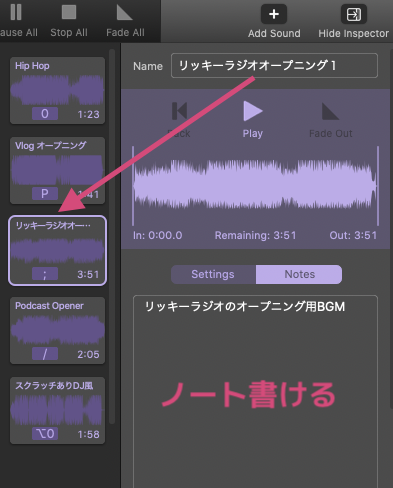Click the Add Sound plus icon

click(x=274, y=14)
